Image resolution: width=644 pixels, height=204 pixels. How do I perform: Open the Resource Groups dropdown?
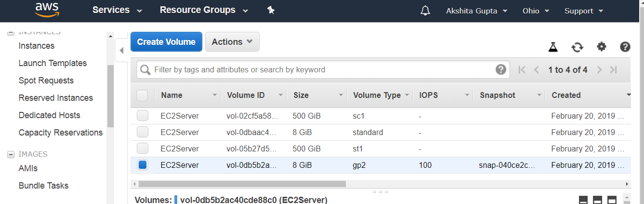coord(204,10)
